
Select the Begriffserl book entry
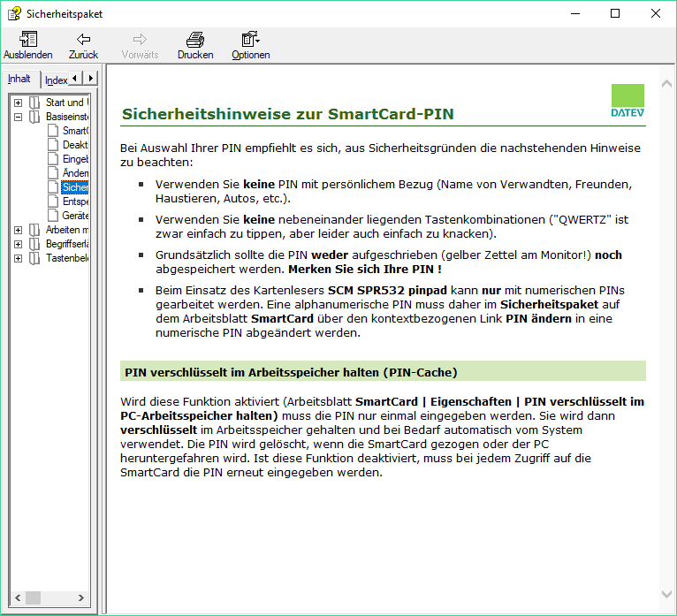pyautogui.click(x=67, y=244)
